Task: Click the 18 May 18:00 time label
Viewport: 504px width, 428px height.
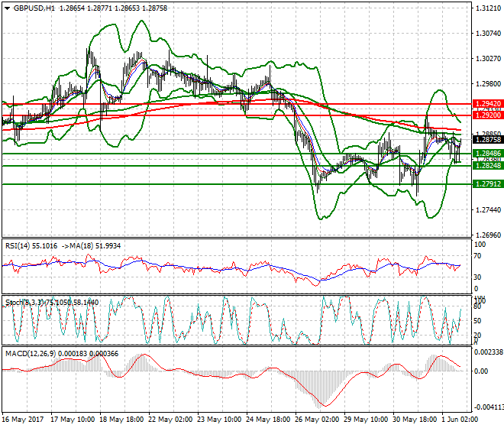Action: pos(121,420)
